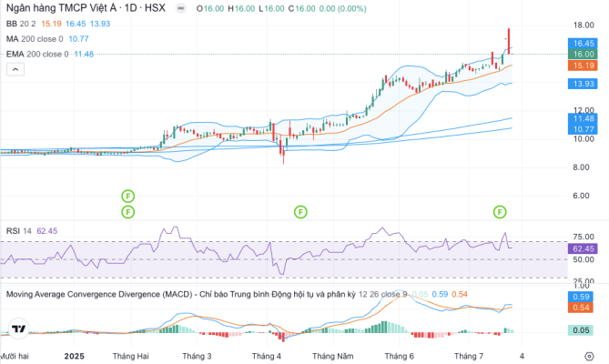The image size is (609, 364).
Task: Click the F event marker near Tháng 4
Action: tap(300, 212)
